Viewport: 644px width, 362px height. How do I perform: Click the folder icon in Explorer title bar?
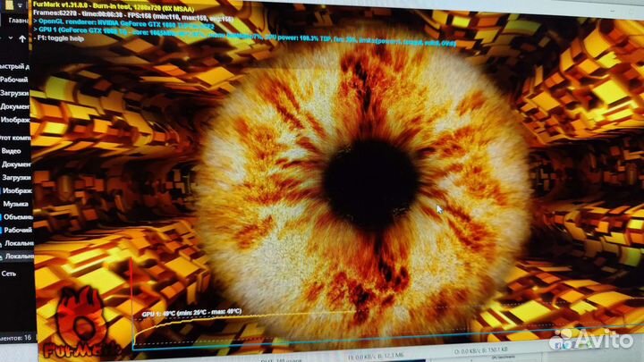[10, 5]
